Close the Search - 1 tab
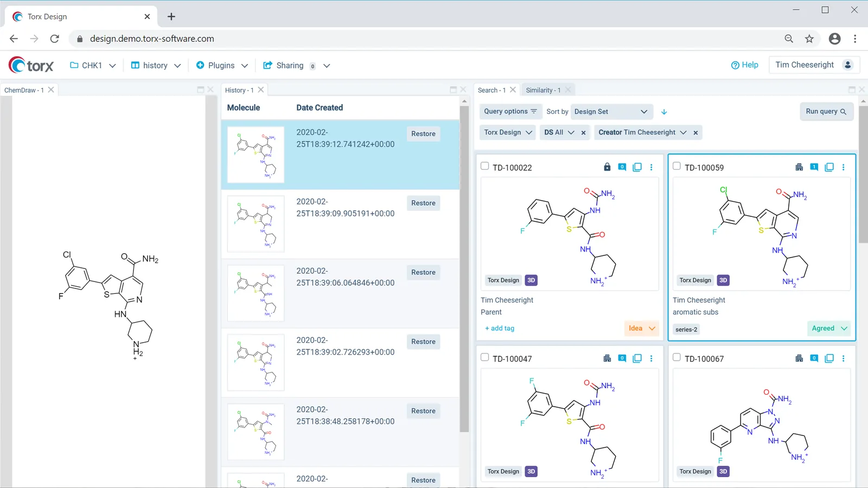This screenshot has height=488, width=868. 513,89
